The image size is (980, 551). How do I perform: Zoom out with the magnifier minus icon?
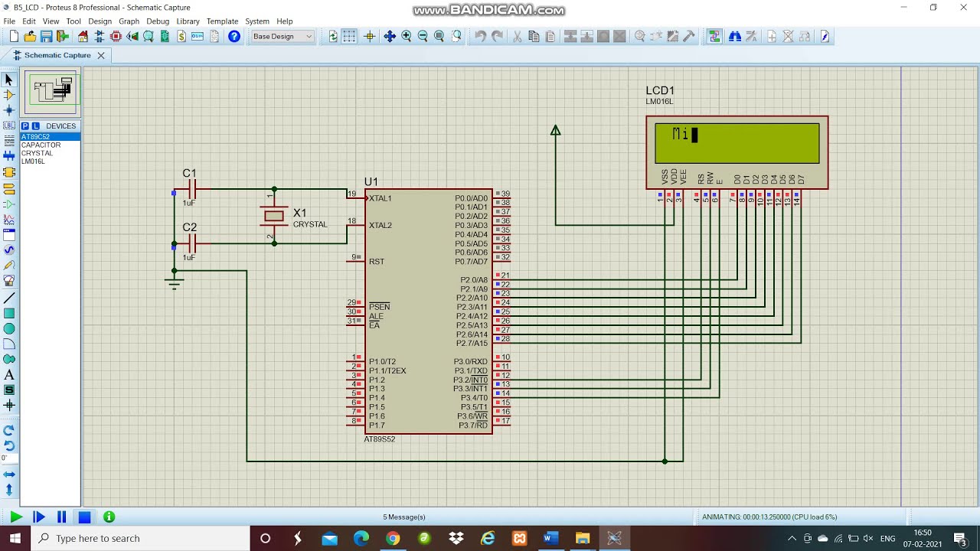[x=423, y=36]
